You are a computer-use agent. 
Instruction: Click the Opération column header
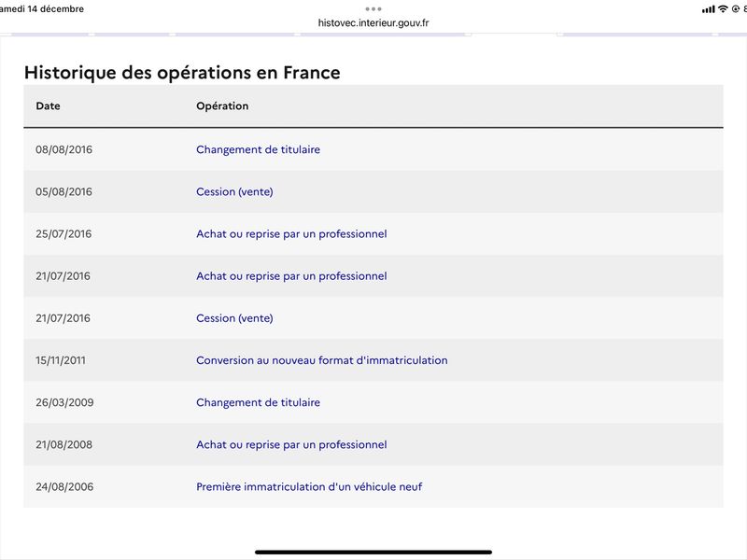222,105
